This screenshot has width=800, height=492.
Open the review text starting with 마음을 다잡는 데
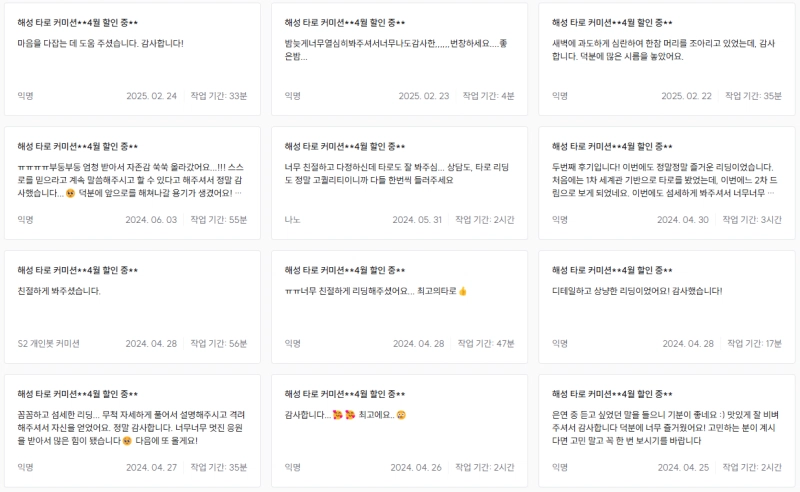[101, 43]
